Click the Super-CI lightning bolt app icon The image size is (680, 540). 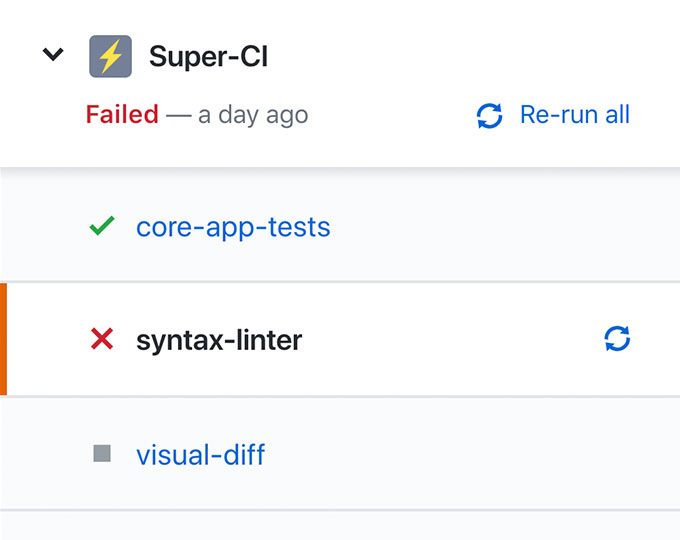(x=110, y=56)
